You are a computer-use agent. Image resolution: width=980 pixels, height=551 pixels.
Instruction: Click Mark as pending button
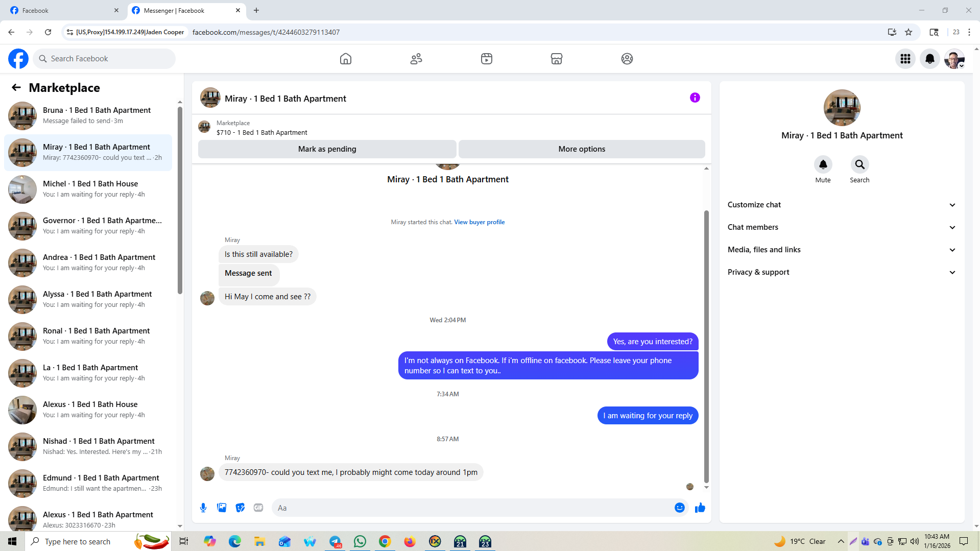click(327, 149)
